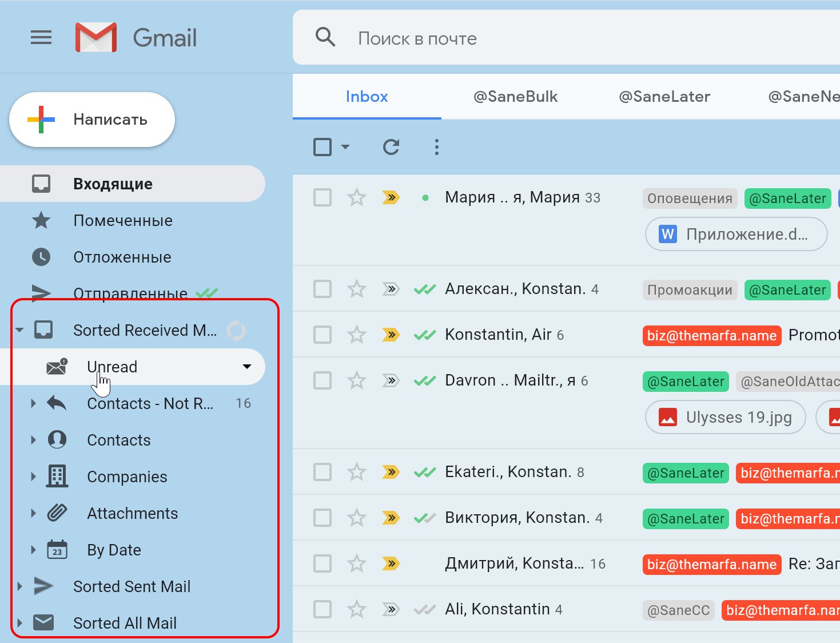The image size is (840, 643).
Task: Open the Приложение.d… Word attachment chip
Action: tap(737, 234)
